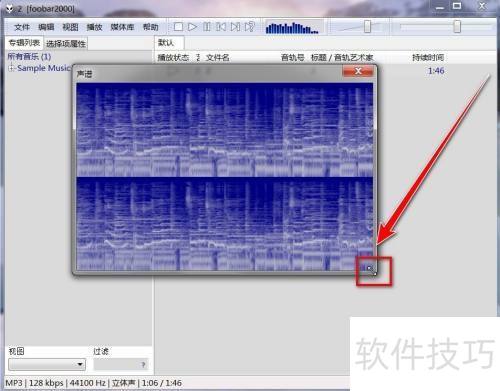Click the foobar2000 application icon in title bar

tap(10, 9)
